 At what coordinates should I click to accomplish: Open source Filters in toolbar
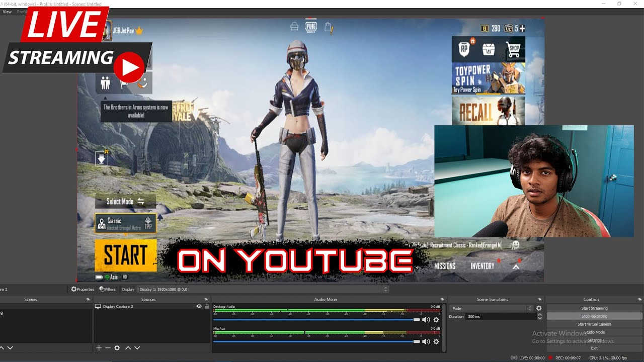[x=108, y=289]
